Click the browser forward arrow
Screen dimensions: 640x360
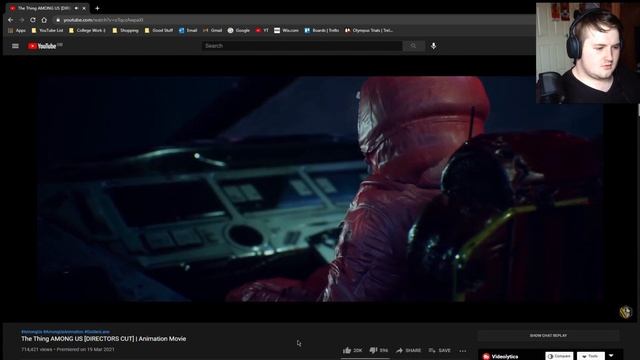coord(21,20)
